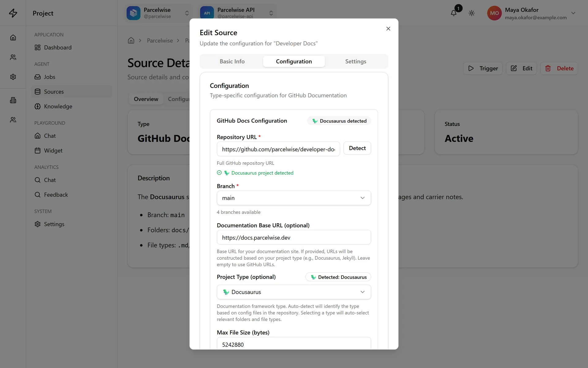The width and height of the screenshot is (588, 368).
Task: Open the building icon in left rail
Action: 13,100
